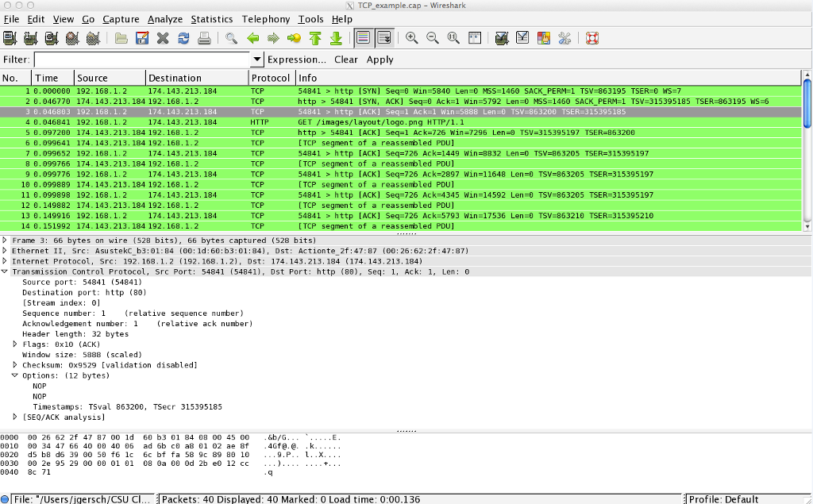The height and width of the screenshot is (504, 813).
Task: Open the Statistics menu
Action: (x=212, y=19)
